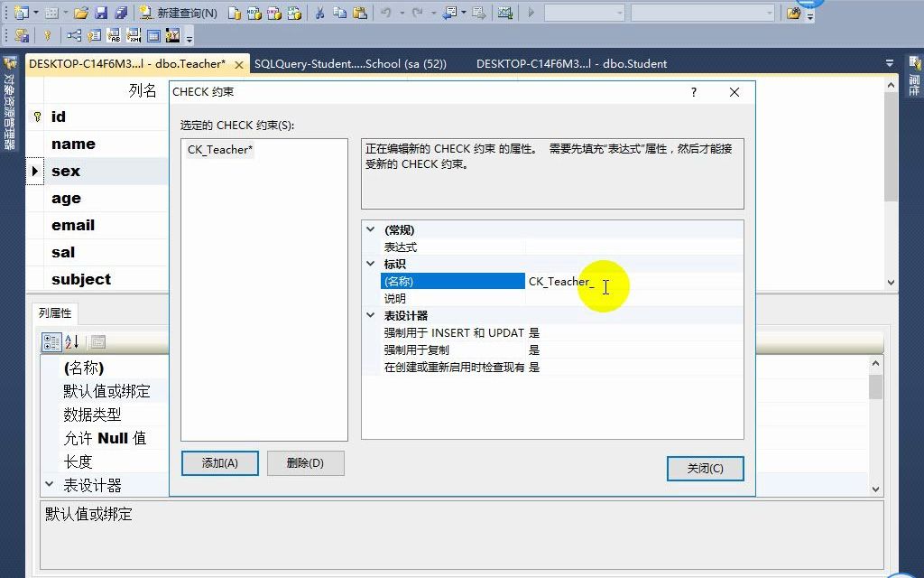
Task: Open Manage Relationships in the table designer toolbar
Action: [74, 35]
